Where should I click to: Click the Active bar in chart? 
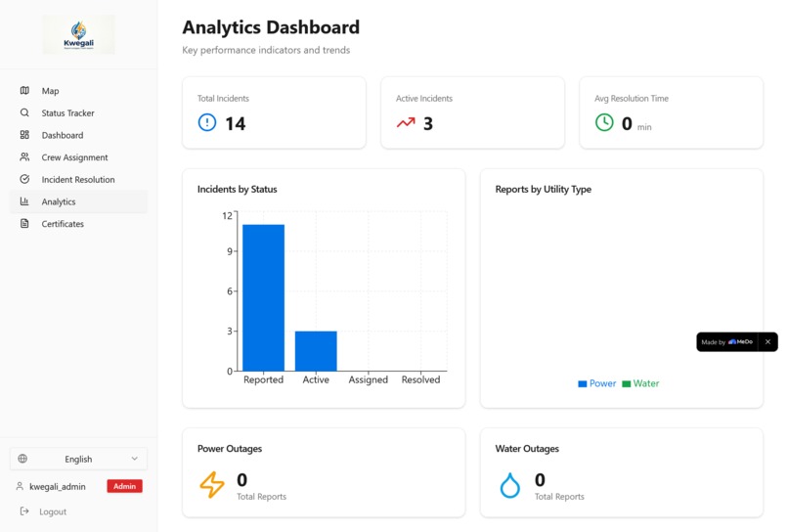click(316, 351)
